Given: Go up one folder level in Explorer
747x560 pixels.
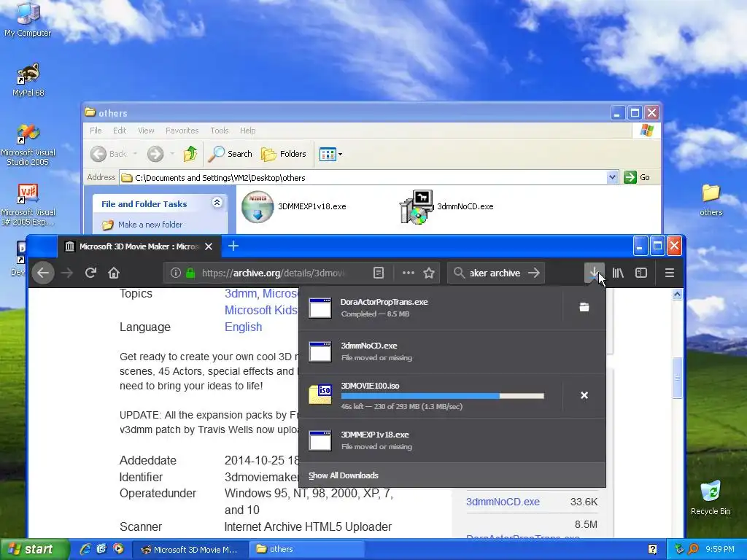Looking at the screenshot, I should click(x=190, y=154).
